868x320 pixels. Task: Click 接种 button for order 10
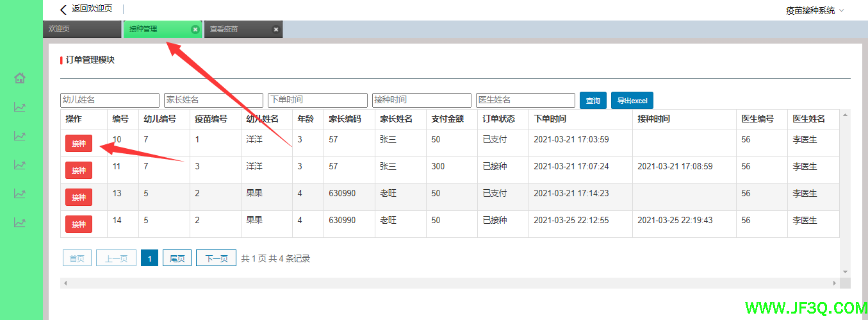click(79, 144)
